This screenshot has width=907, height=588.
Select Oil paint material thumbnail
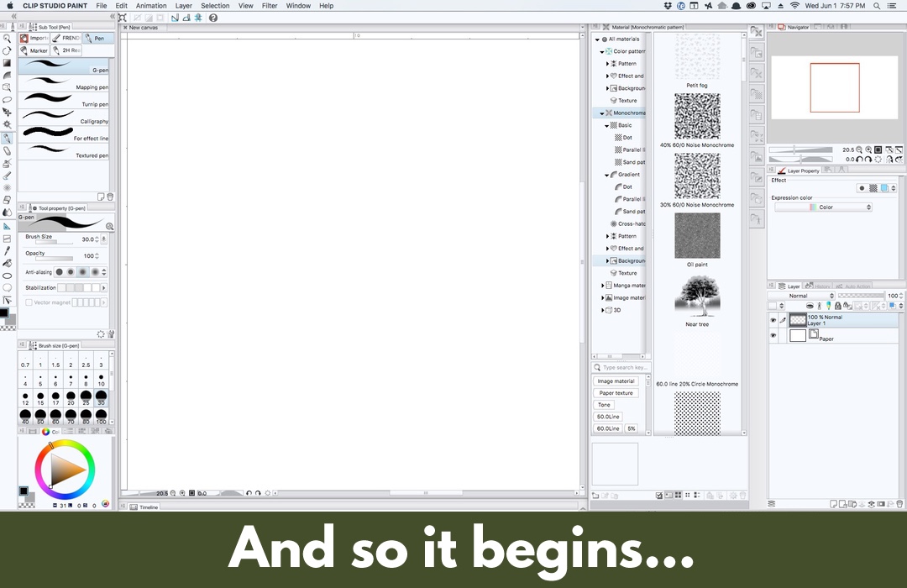697,235
